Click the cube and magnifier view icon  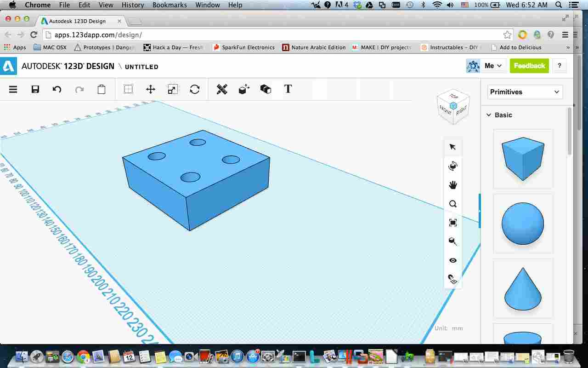[x=453, y=241]
